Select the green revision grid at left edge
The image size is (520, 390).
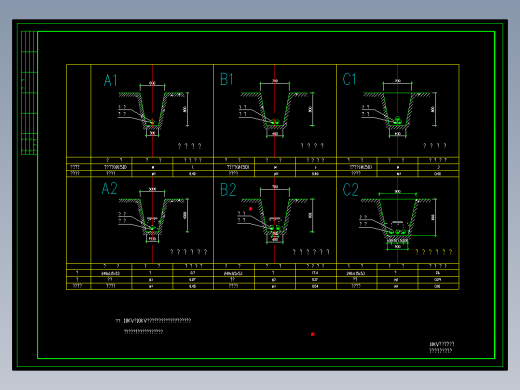point(29,93)
